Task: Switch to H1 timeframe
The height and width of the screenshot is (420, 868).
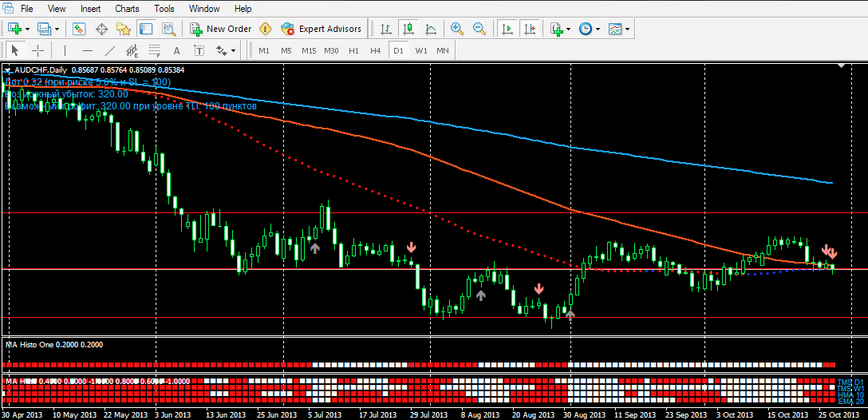Action: [x=353, y=50]
